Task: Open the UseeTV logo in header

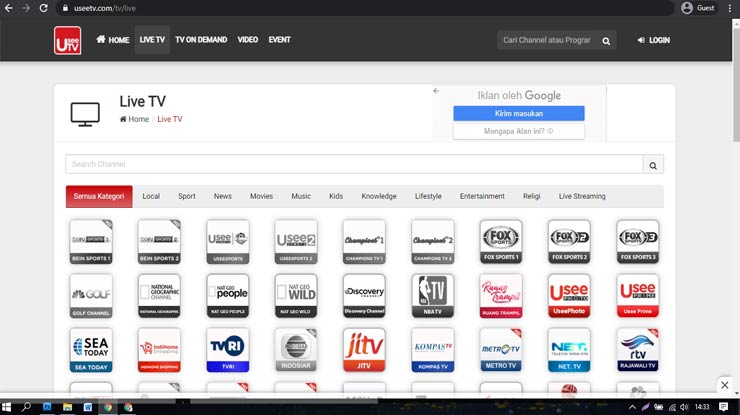Action: (x=67, y=40)
